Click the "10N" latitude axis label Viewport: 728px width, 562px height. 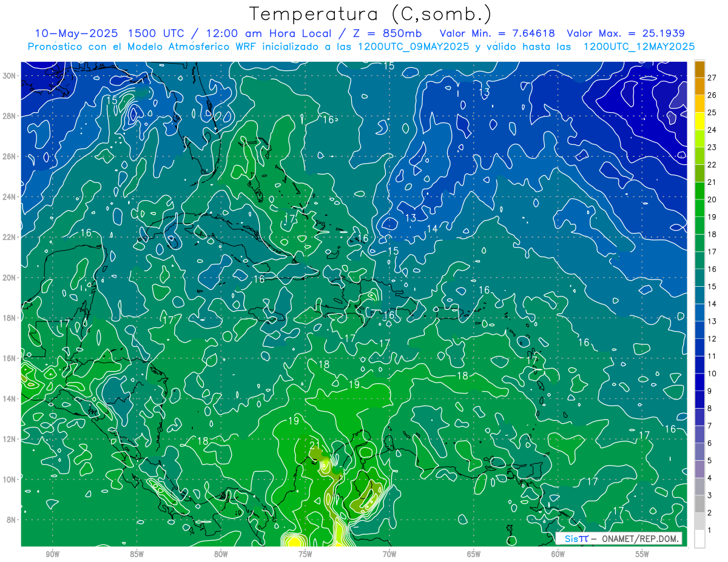tap(10, 480)
